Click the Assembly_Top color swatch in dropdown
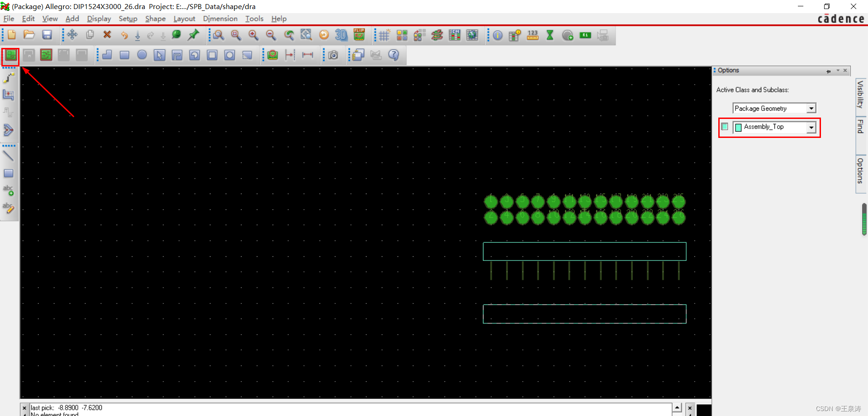Screen dimensions: 868x416 pos(738,128)
